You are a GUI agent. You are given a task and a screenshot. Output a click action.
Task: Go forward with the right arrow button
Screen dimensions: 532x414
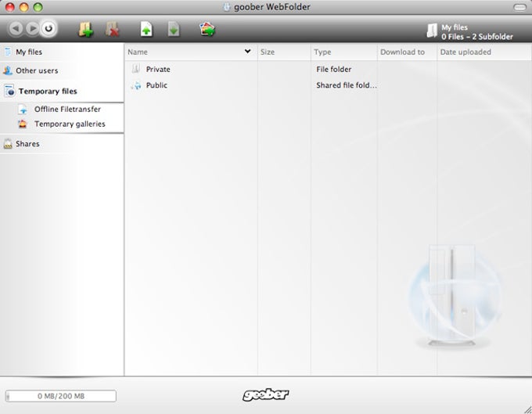pyautogui.click(x=33, y=28)
